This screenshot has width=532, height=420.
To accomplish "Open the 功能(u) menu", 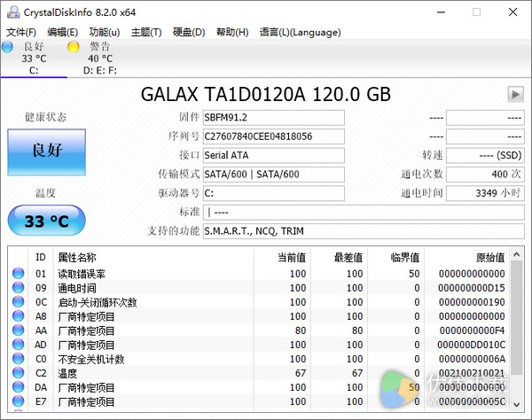I will (x=105, y=32).
